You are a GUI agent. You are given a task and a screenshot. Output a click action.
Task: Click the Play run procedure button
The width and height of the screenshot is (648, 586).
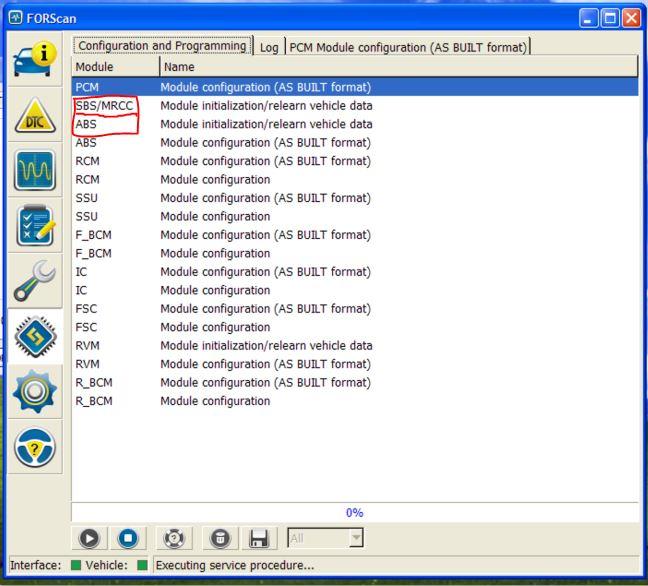click(89, 538)
